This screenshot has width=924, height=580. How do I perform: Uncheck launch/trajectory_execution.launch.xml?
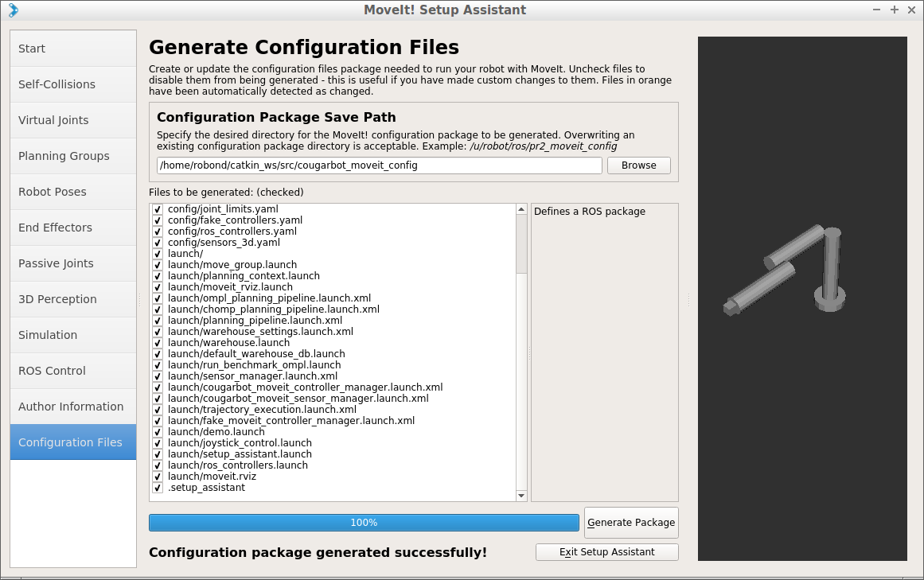click(x=158, y=410)
